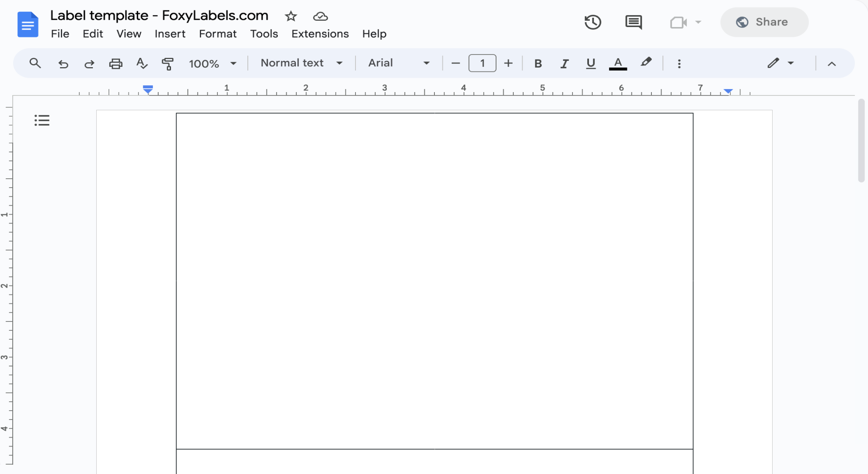The image size is (868, 474).
Task: Run spelling and grammar check
Action: 141,63
